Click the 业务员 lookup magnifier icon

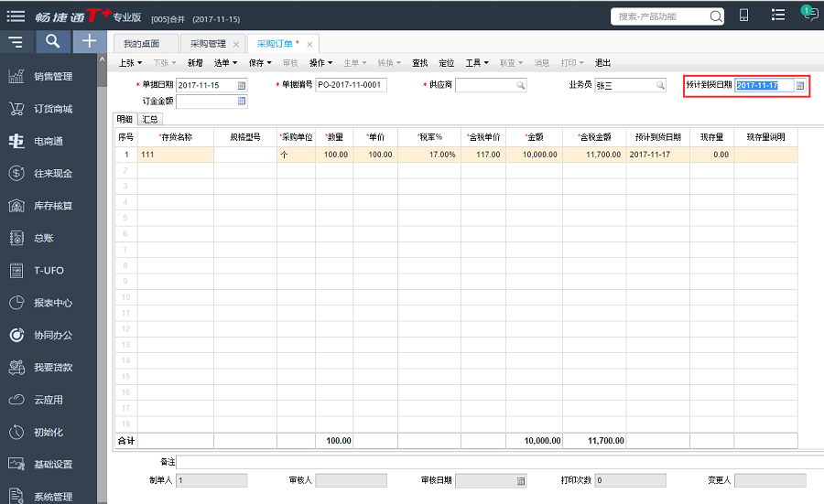(x=659, y=85)
